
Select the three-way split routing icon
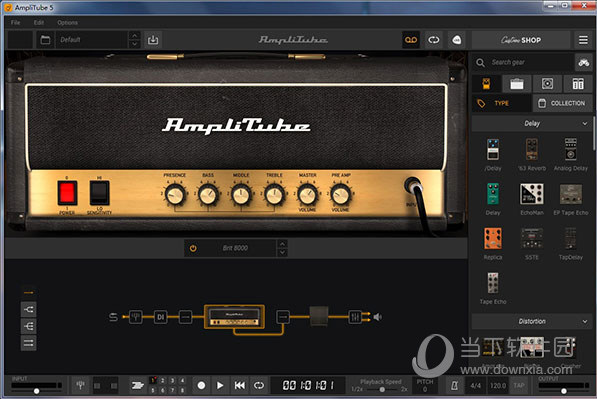click(29, 326)
